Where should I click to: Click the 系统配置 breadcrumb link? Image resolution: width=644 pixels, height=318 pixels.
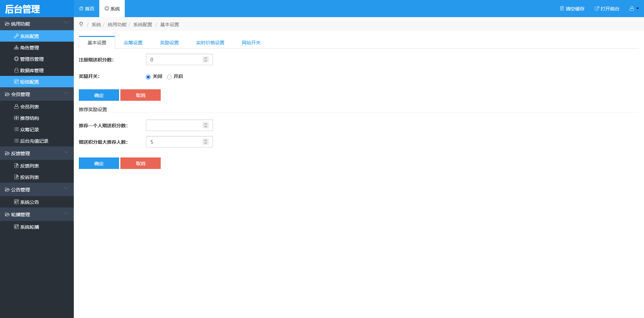[x=143, y=25]
